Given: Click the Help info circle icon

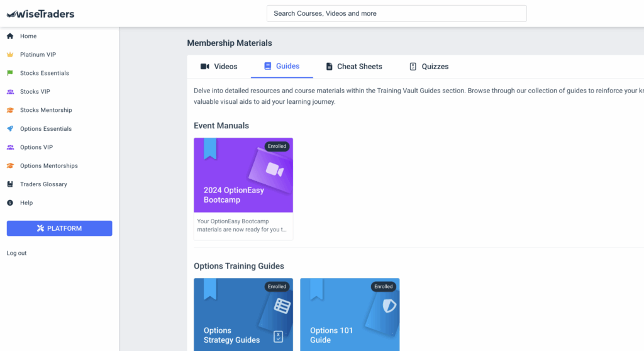Looking at the screenshot, I should [10, 203].
